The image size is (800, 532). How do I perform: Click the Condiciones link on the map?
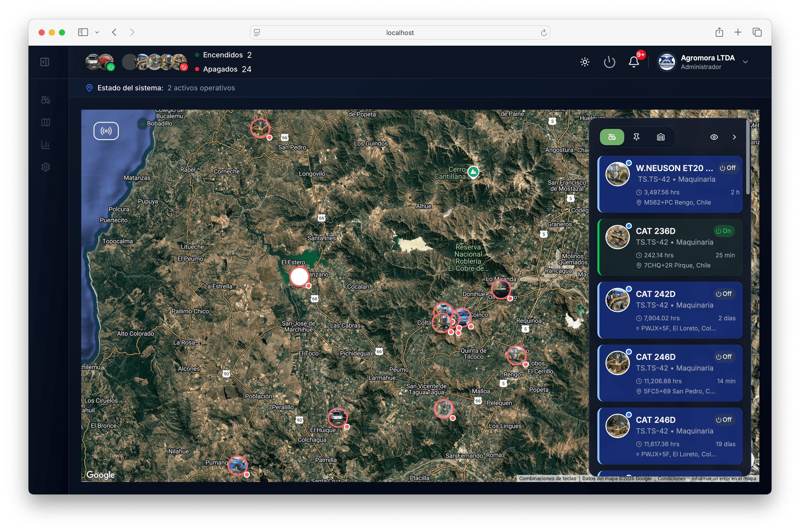(x=672, y=478)
